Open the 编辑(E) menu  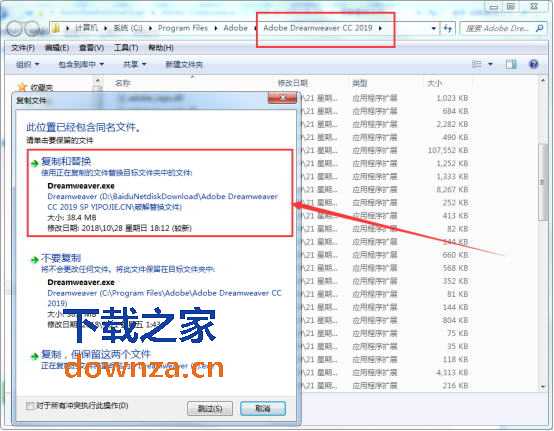pyautogui.click(x=57, y=48)
